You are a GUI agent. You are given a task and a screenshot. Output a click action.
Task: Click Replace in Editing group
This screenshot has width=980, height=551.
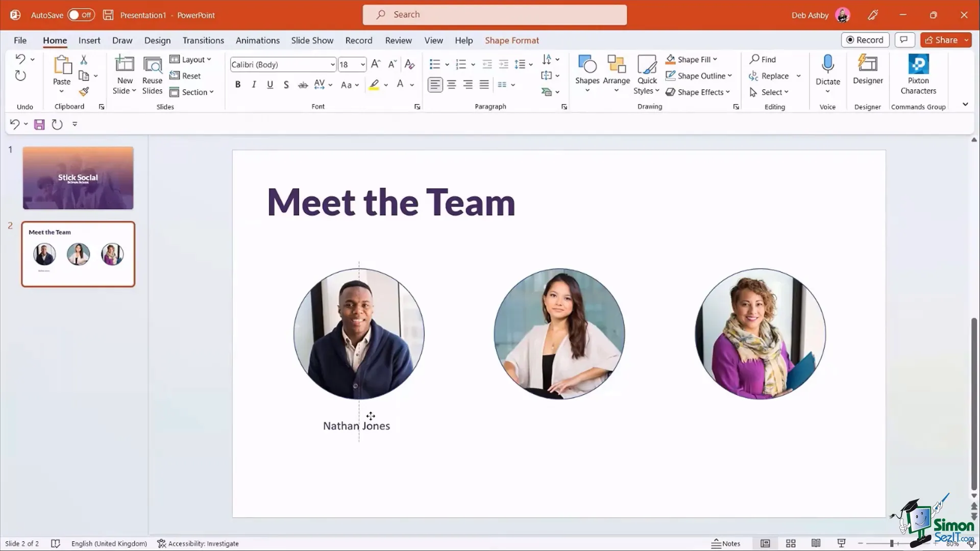[x=769, y=76]
